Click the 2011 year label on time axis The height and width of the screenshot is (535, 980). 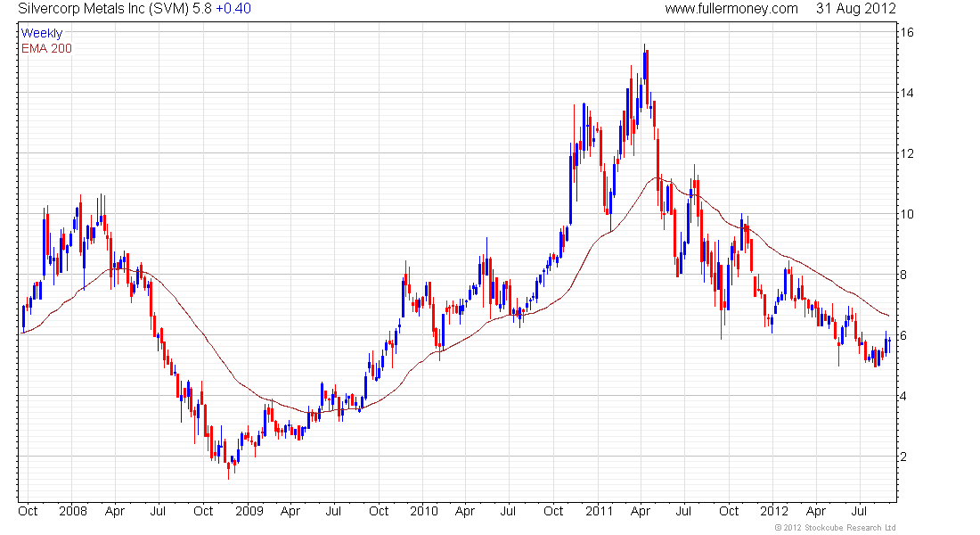[600, 511]
